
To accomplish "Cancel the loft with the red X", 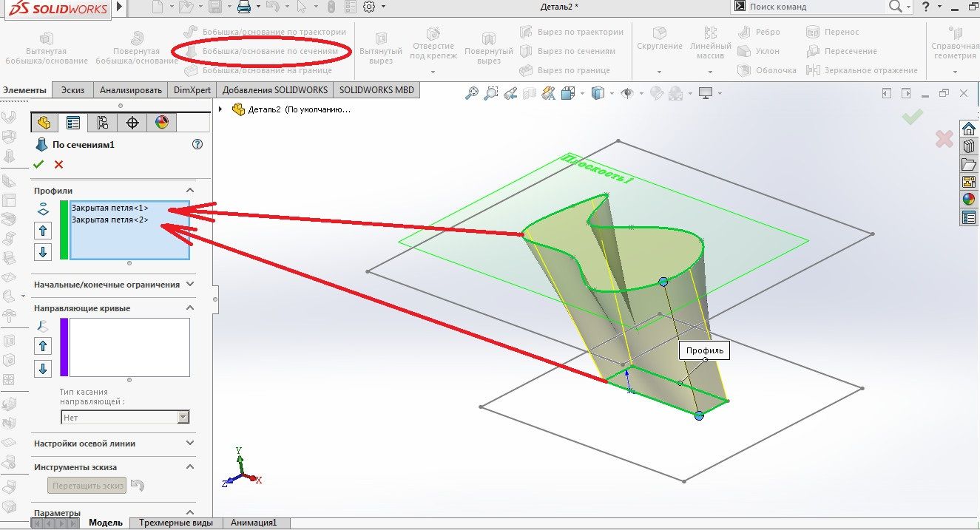I will coord(59,164).
